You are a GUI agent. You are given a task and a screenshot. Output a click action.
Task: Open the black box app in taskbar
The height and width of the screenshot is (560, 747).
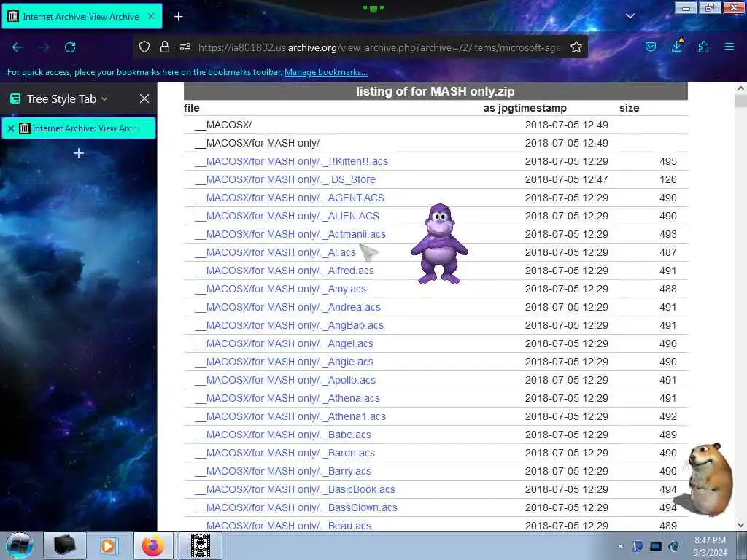[65, 545]
